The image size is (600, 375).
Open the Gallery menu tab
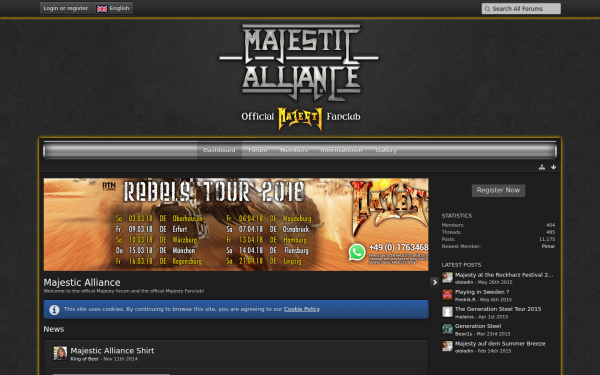386,150
